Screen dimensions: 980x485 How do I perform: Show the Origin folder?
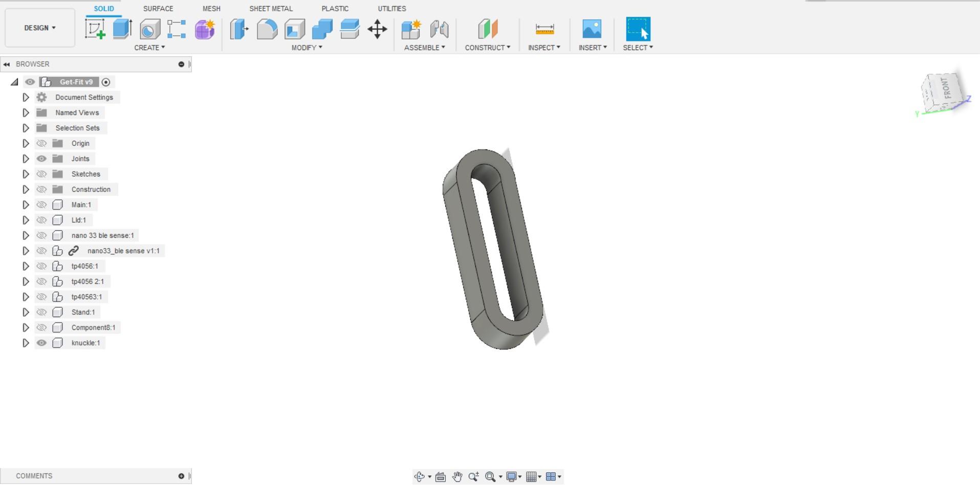41,143
